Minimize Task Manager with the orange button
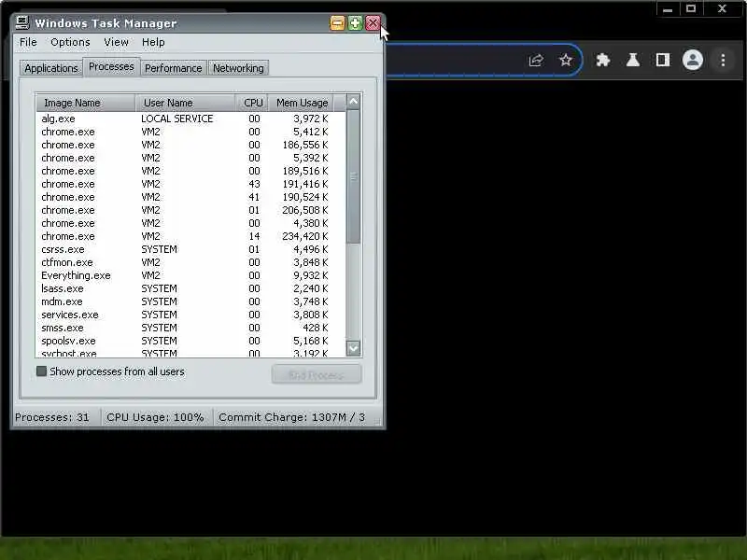This screenshot has height=560, width=747. pos(337,22)
